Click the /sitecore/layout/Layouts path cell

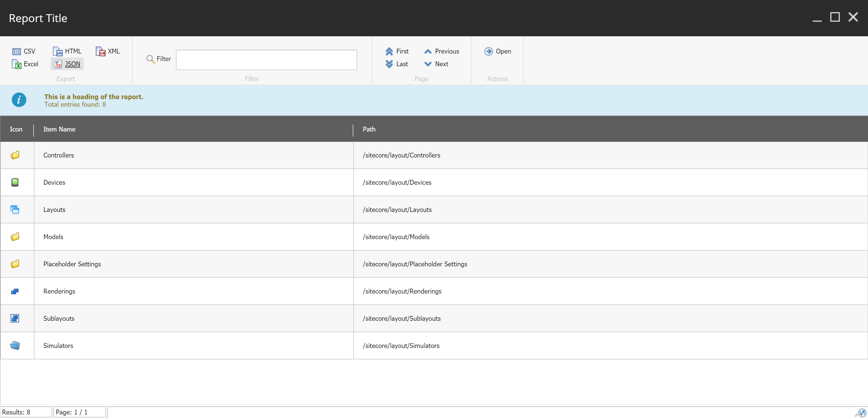pos(611,209)
